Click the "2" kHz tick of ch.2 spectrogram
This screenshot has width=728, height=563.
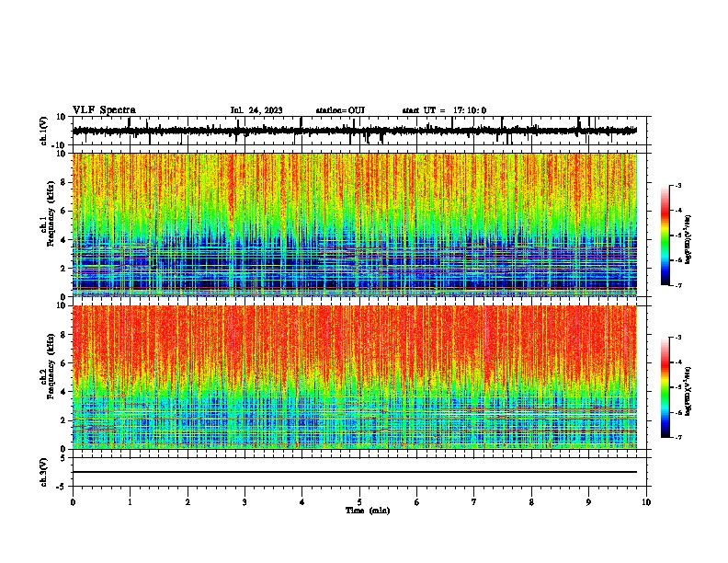[x=63, y=420]
